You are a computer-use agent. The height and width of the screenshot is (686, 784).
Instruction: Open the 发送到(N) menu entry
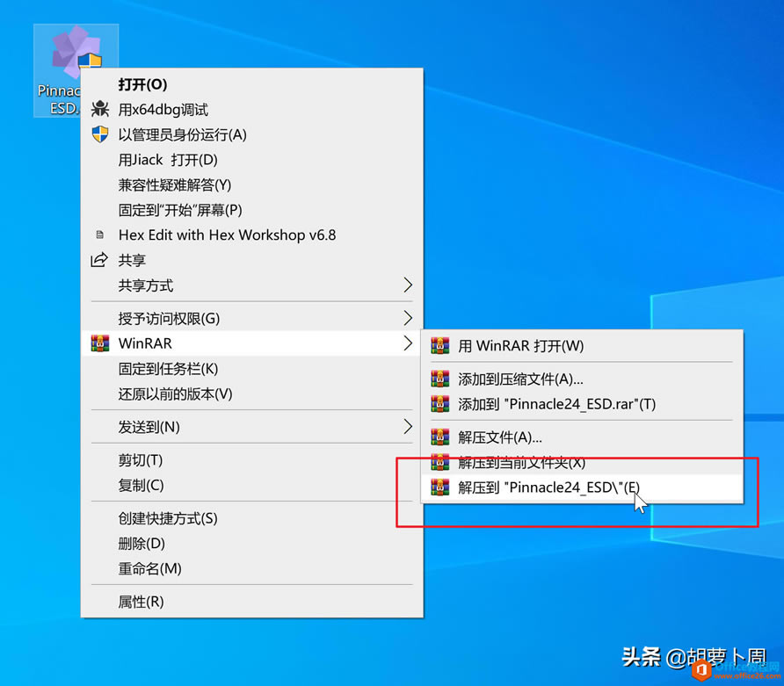(x=252, y=427)
